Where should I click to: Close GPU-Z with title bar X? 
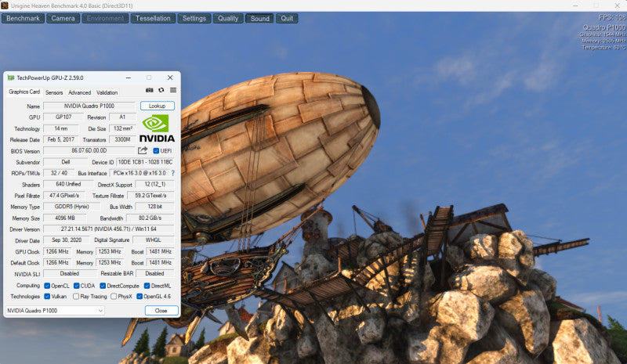click(170, 77)
